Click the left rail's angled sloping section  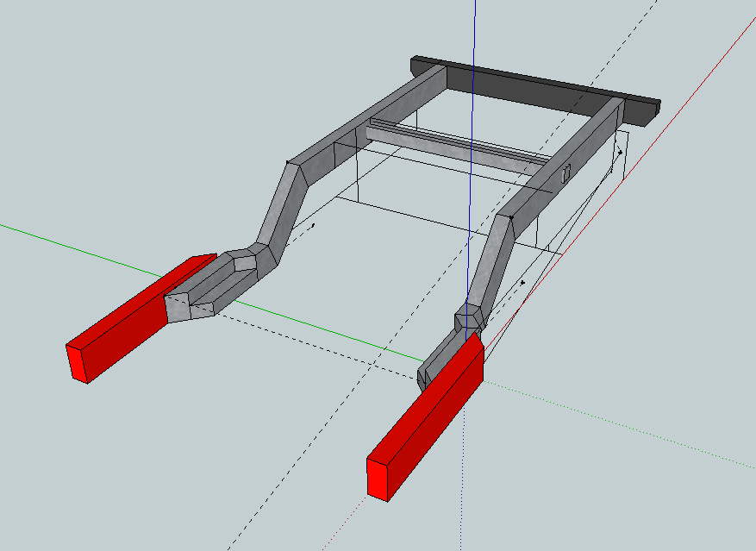click(x=284, y=203)
